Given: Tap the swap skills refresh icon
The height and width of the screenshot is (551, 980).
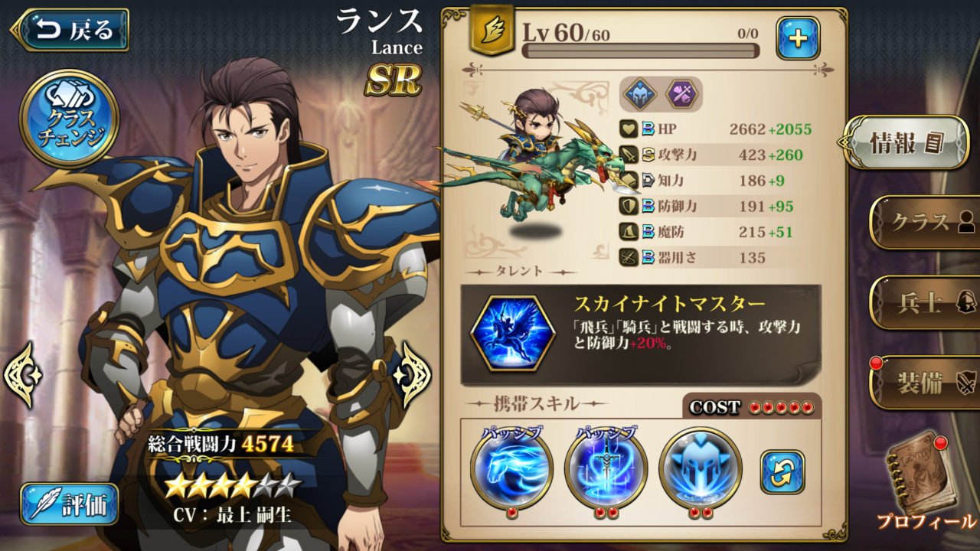Looking at the screenshot, I should tap(782, 472).
